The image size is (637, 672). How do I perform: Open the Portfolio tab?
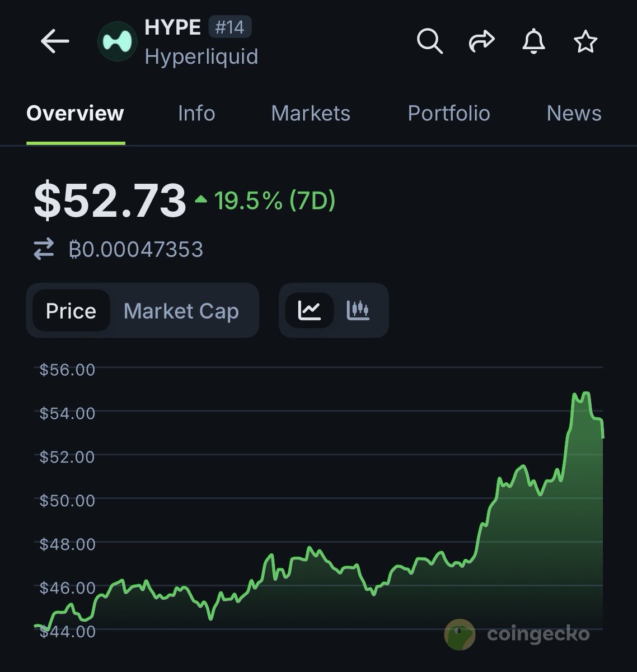click(x=449, y=113)
